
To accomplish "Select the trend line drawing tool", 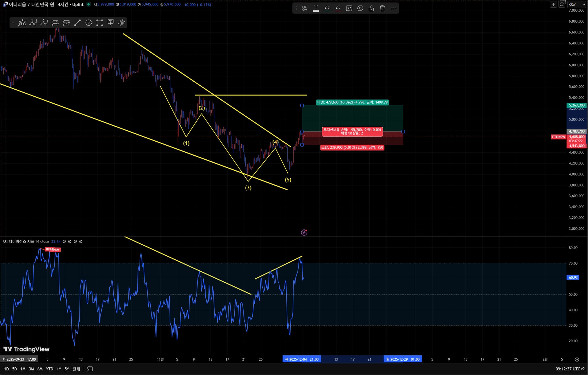I will point(77,23).
